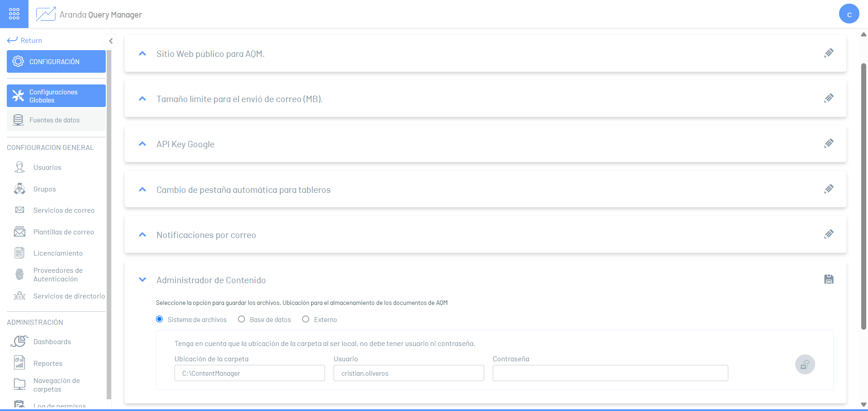Click the CONFIGURACION GENERAL heading
The height and width of the screenshot is (411, 868).
50,148
